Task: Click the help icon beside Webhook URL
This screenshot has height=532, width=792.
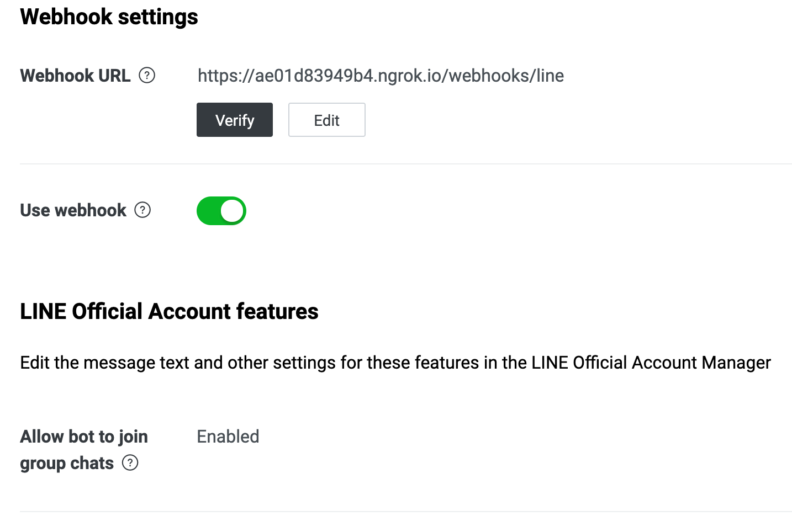Action: pos(147,75)
